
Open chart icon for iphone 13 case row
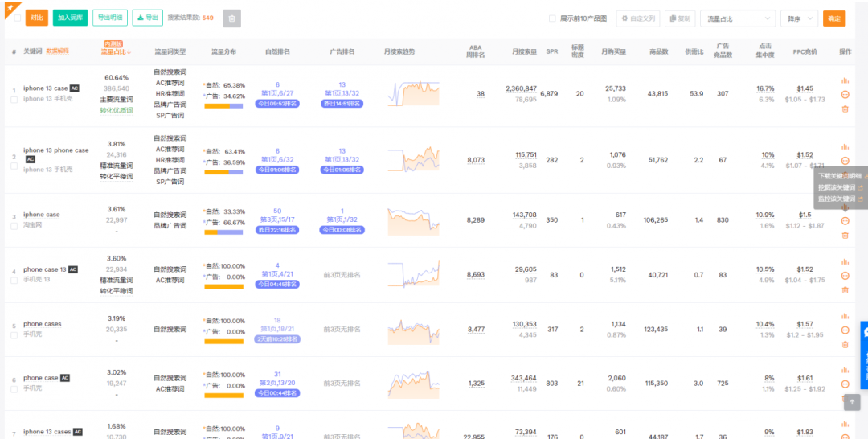845,80
